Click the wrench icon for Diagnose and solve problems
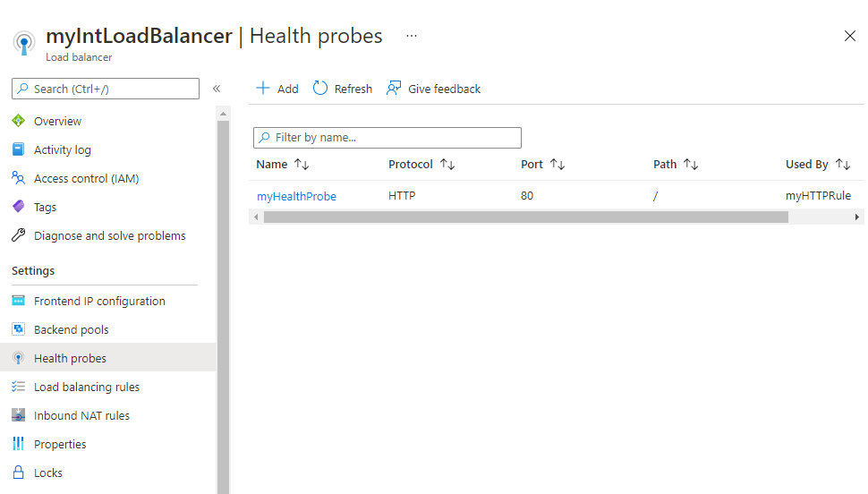868x494 pixels. 18,235
